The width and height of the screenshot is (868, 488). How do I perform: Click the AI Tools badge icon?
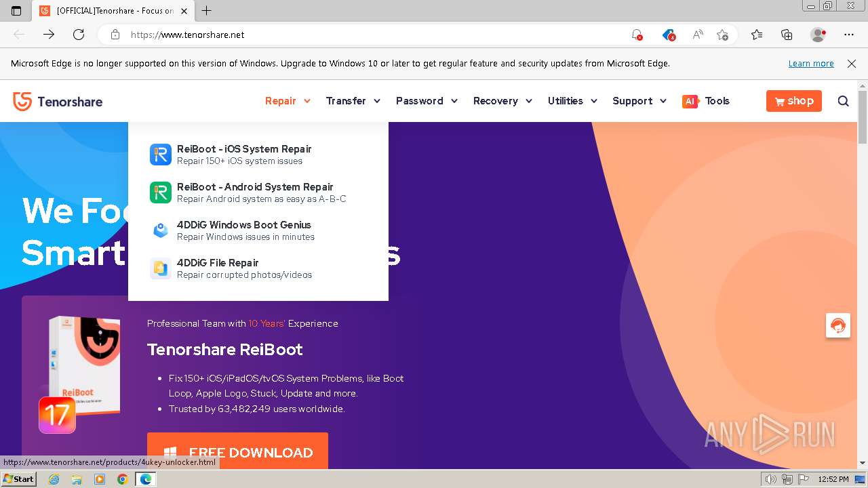690,101
